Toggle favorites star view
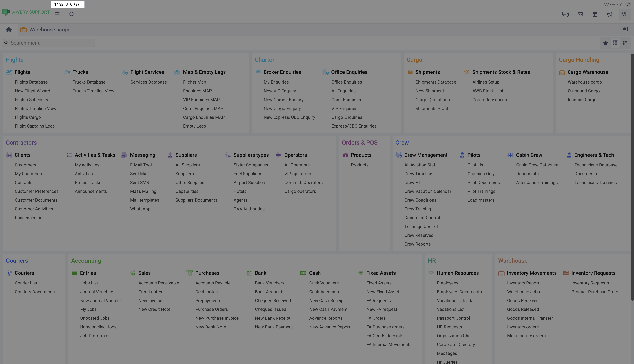634x364 pixels. 606,43
